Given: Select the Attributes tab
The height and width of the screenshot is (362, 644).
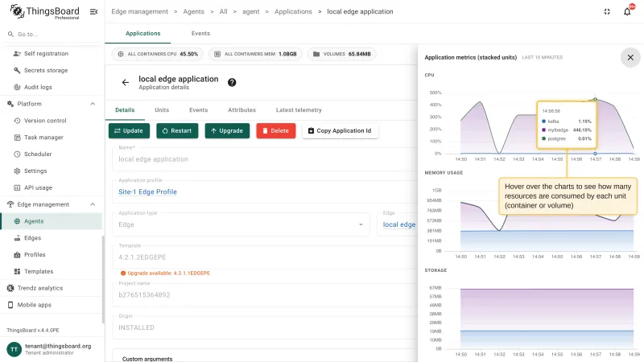Looking at the screenshot, I should [x=242, y=110].
